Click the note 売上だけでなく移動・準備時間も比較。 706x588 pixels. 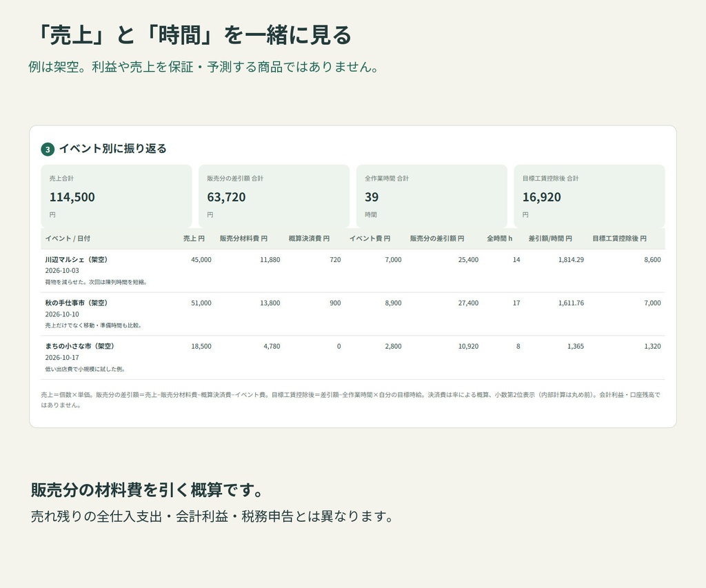click(93, 325)
